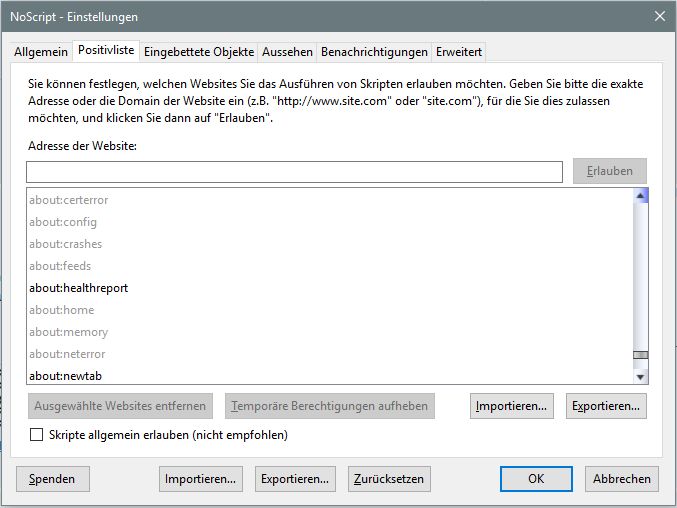Select the Positivliste tab

106,50
